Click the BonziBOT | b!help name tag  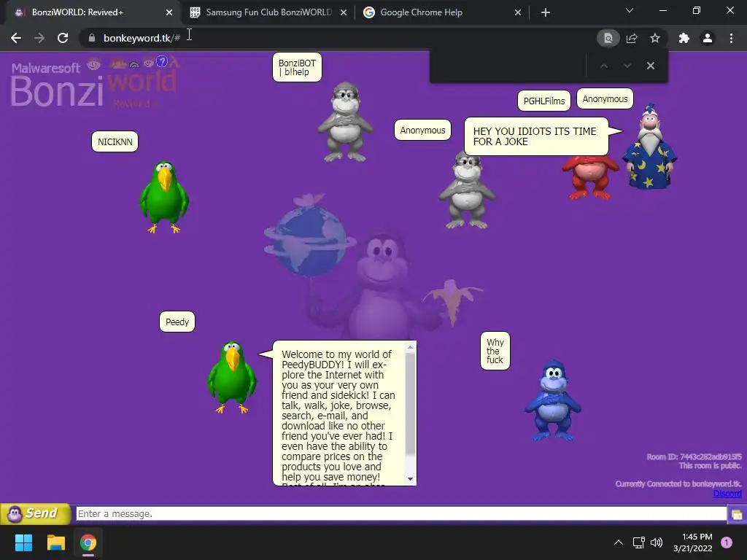click(297, 68)
